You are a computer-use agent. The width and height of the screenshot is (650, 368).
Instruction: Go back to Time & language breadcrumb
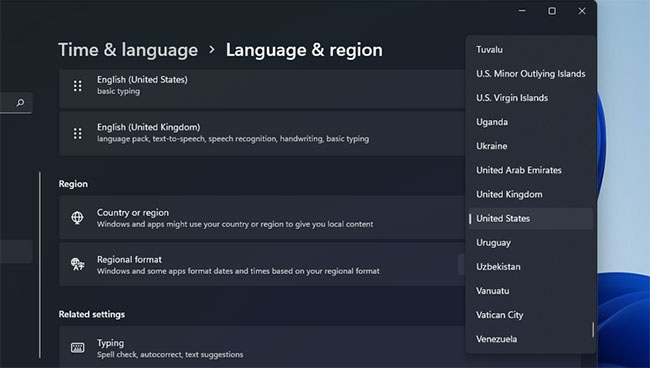click(x=128, y=50)
